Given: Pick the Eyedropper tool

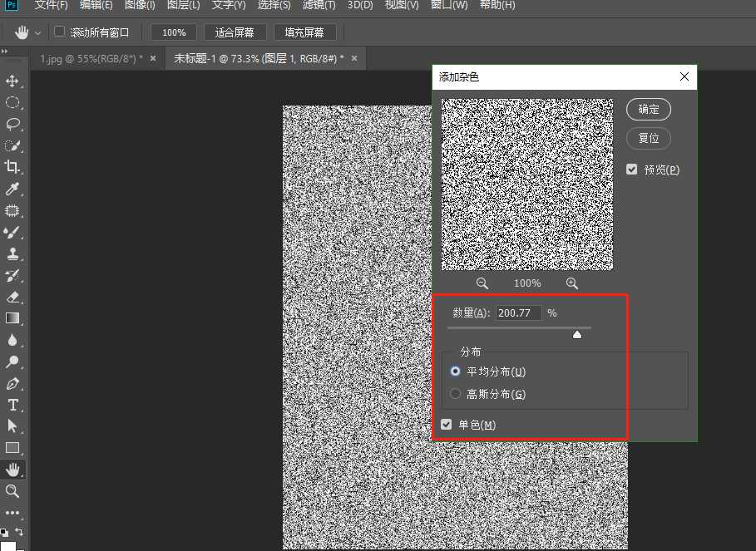Looking at the screenshot, I should click(12, 189).
